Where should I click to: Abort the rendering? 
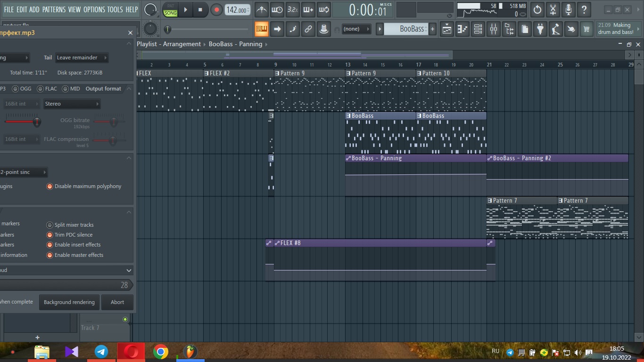(117, 302)
